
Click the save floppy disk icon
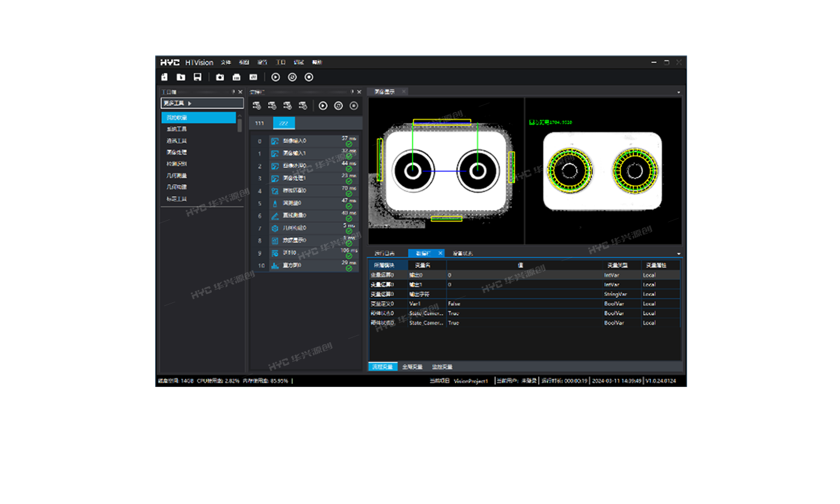coord(197,77)
